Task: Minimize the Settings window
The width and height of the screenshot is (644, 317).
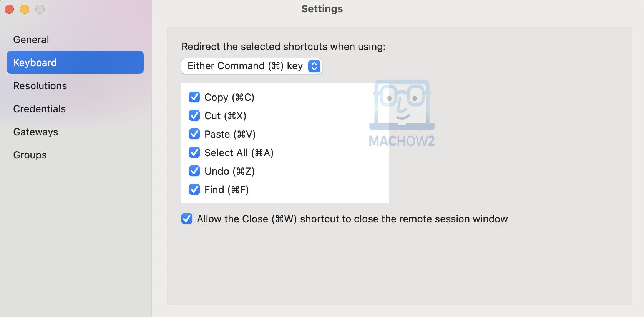Action: click(24, 9)
